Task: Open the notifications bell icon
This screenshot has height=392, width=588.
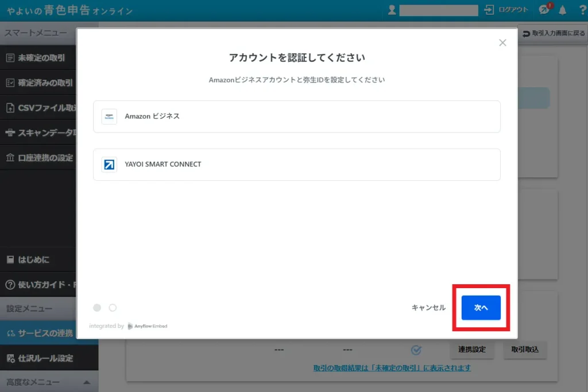Action: tap(562, 10)
